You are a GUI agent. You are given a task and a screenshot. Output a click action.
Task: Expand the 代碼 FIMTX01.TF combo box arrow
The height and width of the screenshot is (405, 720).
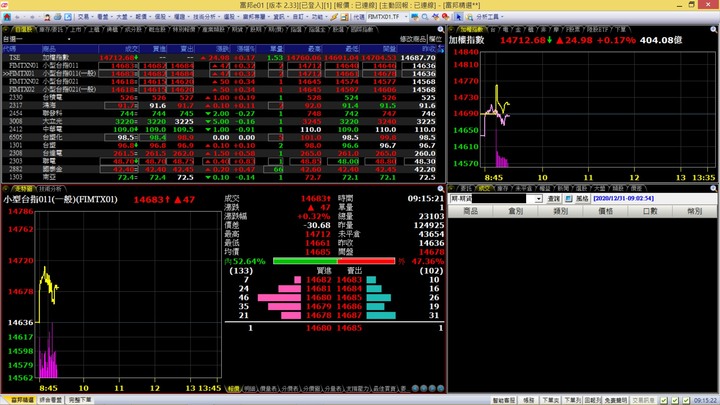point(406,17)
